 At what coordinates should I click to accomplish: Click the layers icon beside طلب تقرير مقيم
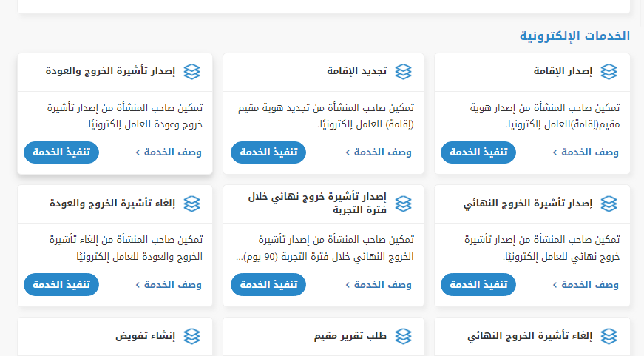(x=403, y=336)
